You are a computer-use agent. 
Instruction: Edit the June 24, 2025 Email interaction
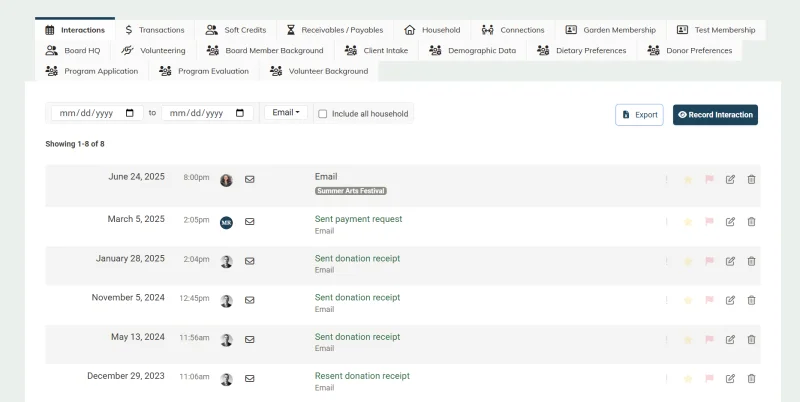730,180
